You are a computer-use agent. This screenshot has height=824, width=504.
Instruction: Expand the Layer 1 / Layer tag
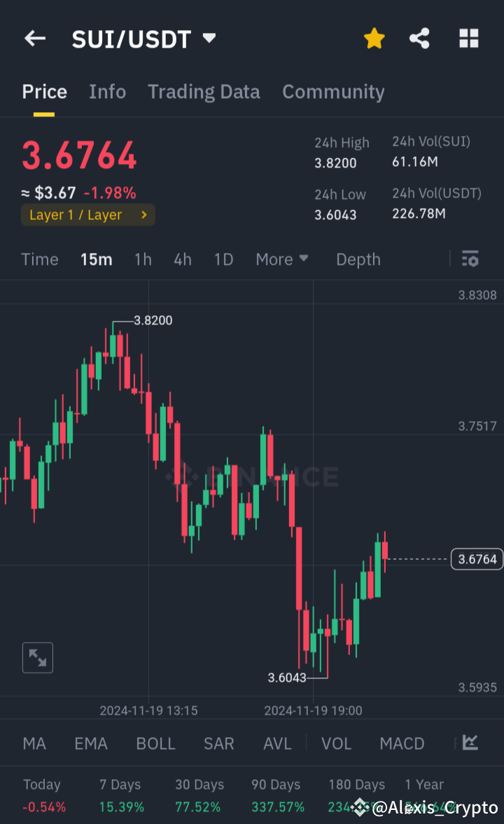pyautogui.click(x=87, y=214)
